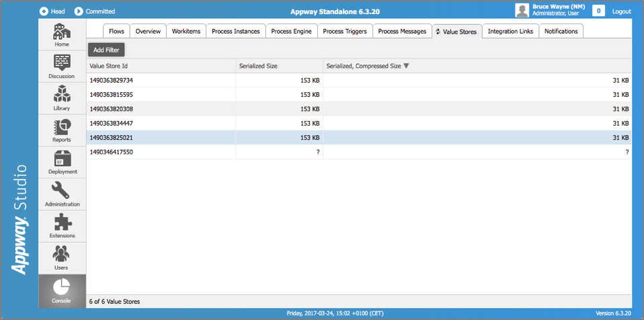Click the Head label in top bar
This screenshot has width=644, height=320.
(x=58, y=11)
